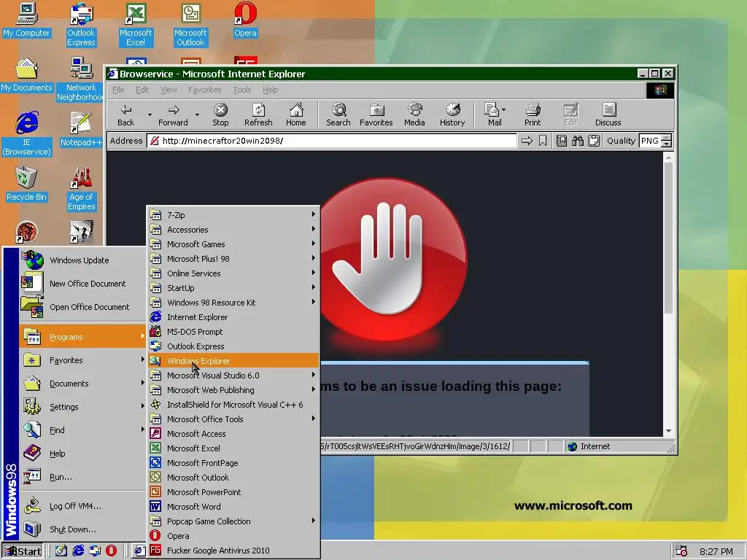Open the Help menu in menu bar

270,90
